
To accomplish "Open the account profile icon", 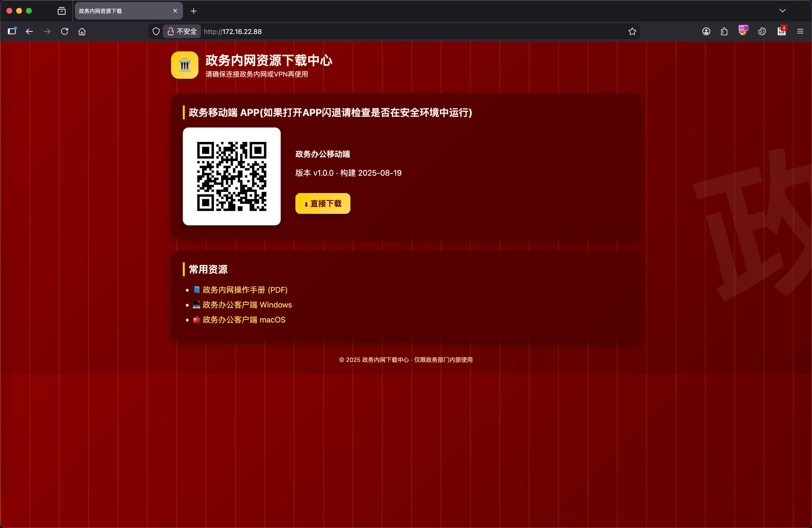I will pyautogui.click(x=706, y=31).
